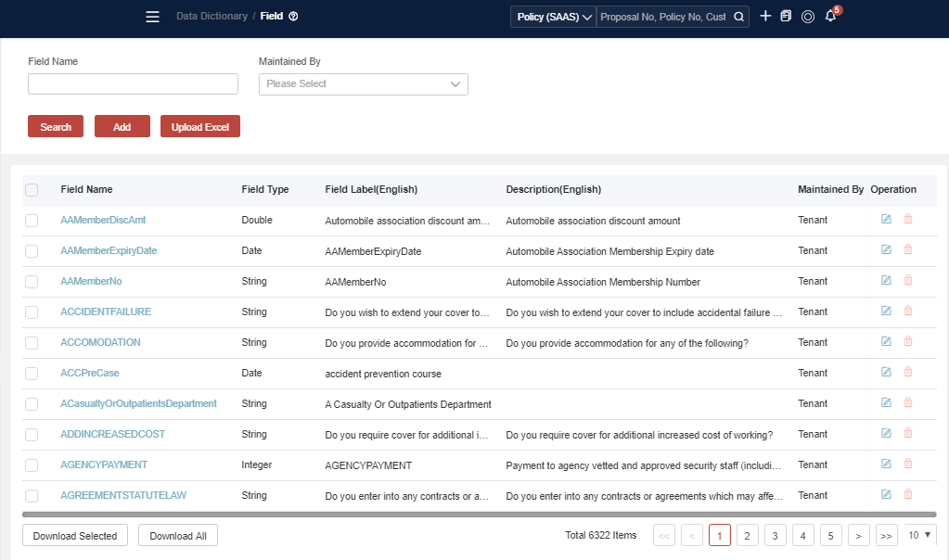949x560 pixels.
Task: Delete the AGENCYPAYMENT field entry
Action: coord(908,465)
